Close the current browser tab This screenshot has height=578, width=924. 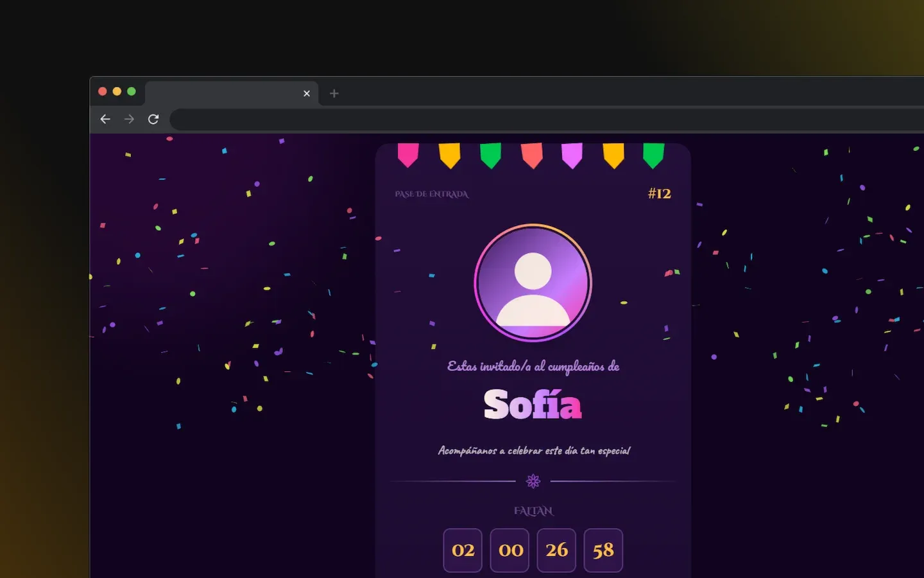pos(307,93)
